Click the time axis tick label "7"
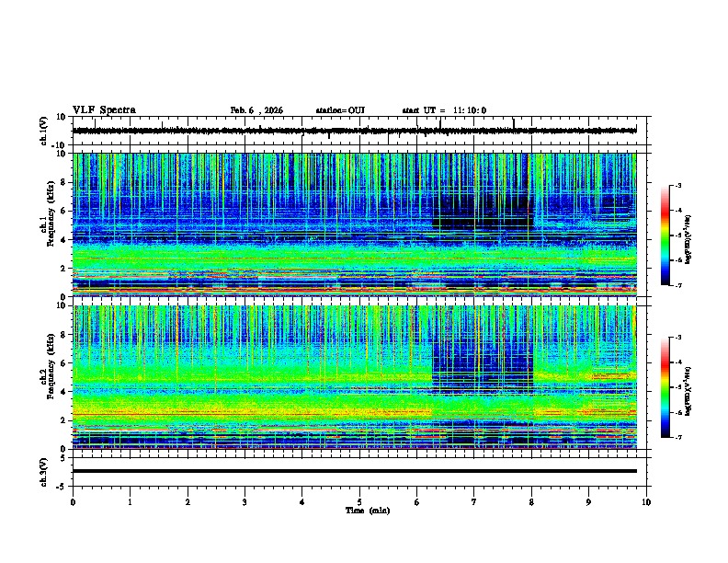The width and height of the screenshot is (728, 563). point(474,502)
